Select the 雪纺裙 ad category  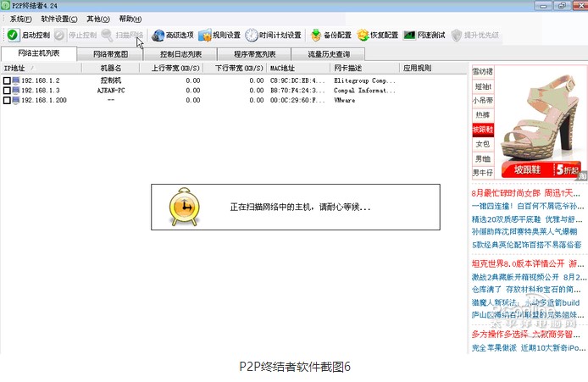pos(483,72)
